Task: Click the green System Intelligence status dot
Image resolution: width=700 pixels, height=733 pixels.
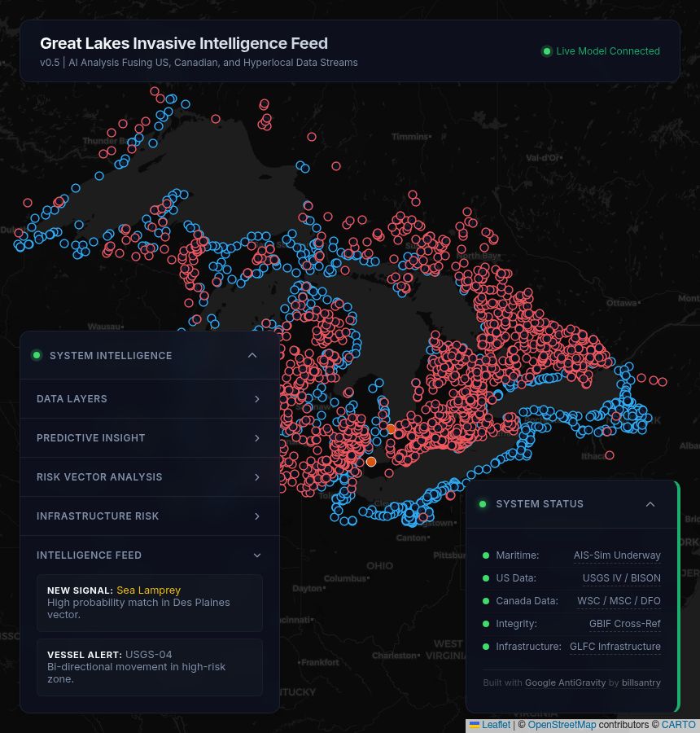Action: (37, 355)
